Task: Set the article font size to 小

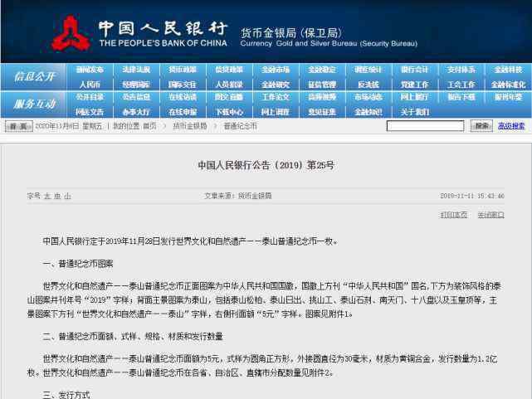Action: pyautogui.click(x=67, y=196)
